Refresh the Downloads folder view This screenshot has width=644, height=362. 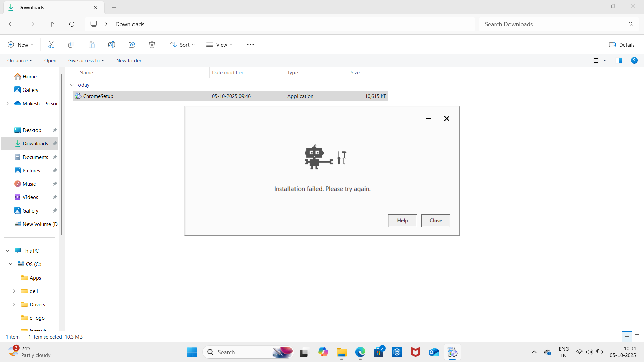tap(72, 24)
